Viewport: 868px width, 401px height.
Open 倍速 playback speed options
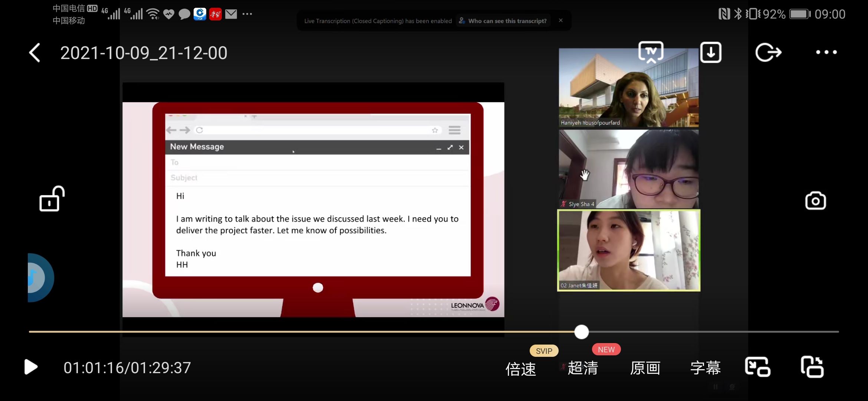click(x=521, y=368)
